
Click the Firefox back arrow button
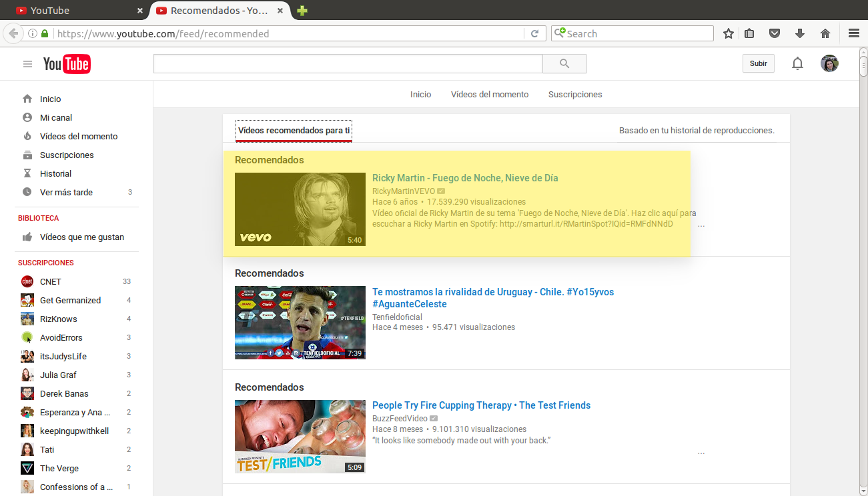tap(13, 33)
